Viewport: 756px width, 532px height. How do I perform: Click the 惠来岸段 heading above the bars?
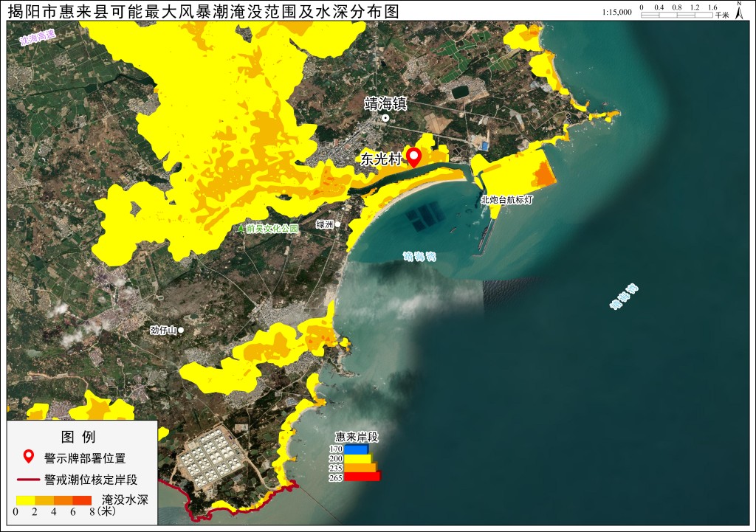[x=357, y=437]
